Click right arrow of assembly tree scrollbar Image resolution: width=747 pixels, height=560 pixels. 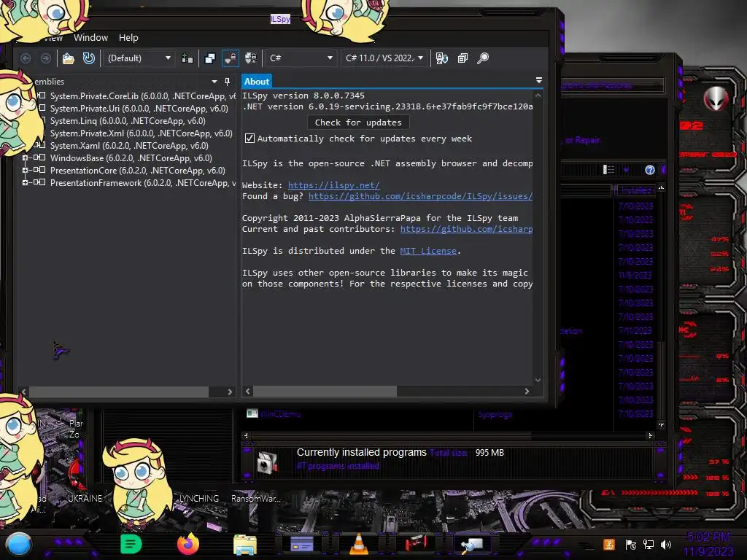pos(230,392)
